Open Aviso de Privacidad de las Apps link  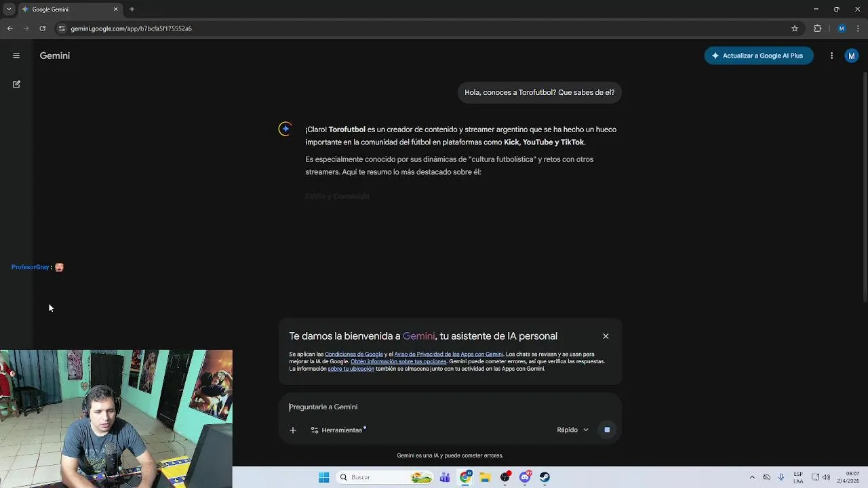coord(448,354)
